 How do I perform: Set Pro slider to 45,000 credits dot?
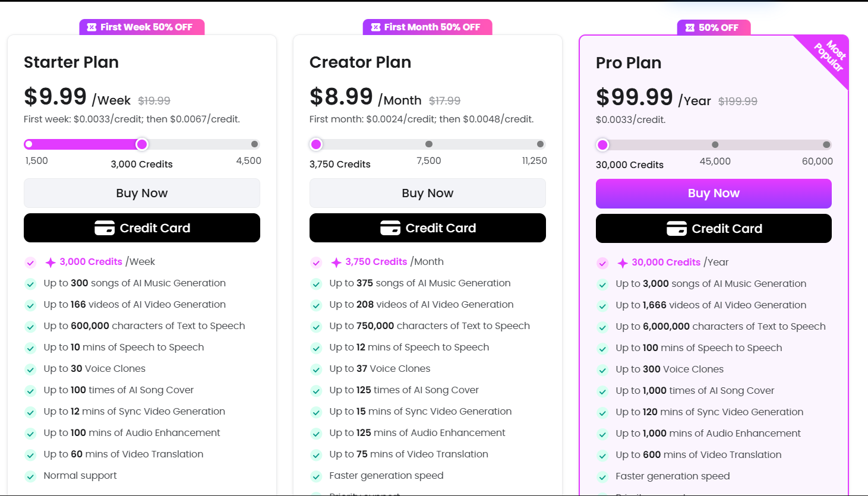[715, 145]
